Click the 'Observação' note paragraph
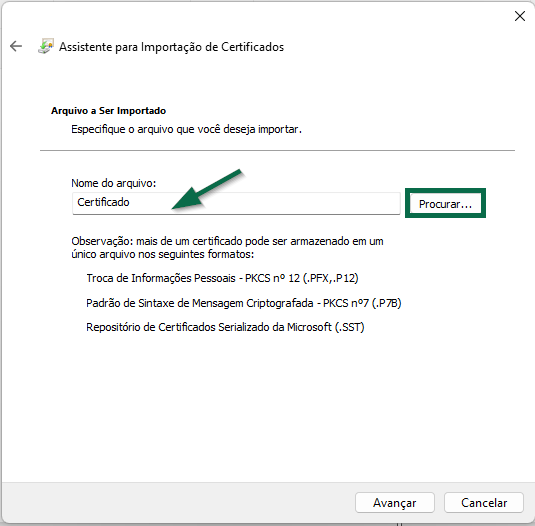Viewport: 535px width, 526px height. tap(227, 248)
